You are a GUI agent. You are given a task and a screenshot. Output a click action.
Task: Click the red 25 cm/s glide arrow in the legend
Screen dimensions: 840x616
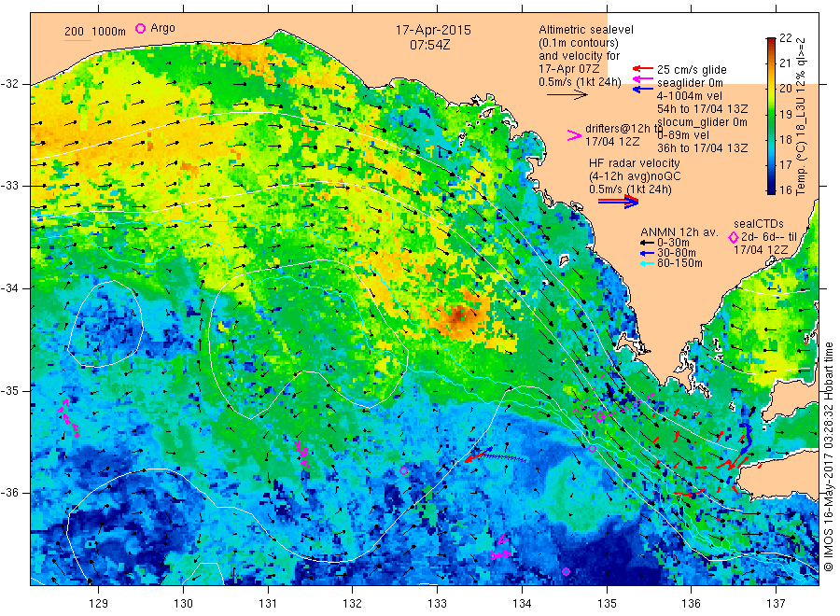coord(642,68)
